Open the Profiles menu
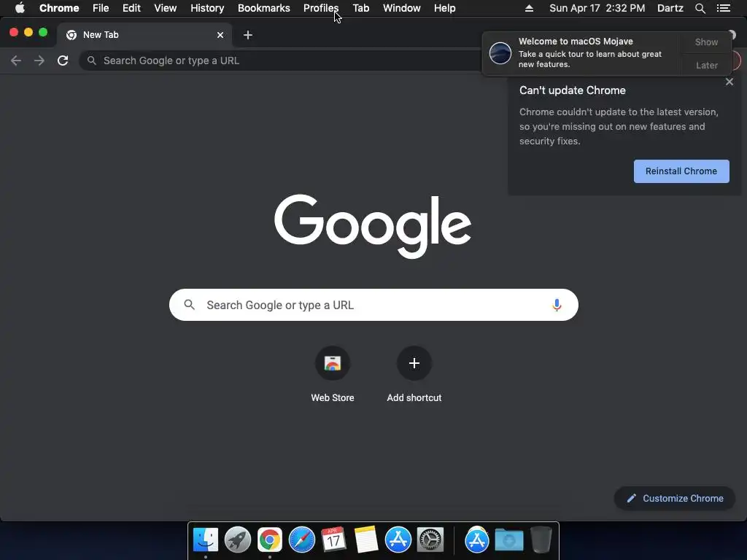The height and width of the screenshot is (560, 747). click(x=321, y=8)
